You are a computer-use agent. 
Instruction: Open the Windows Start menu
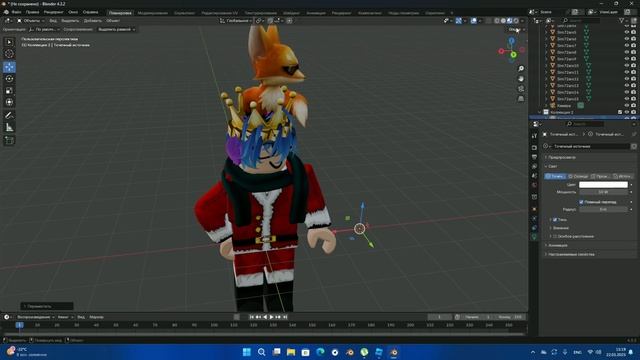247,352
